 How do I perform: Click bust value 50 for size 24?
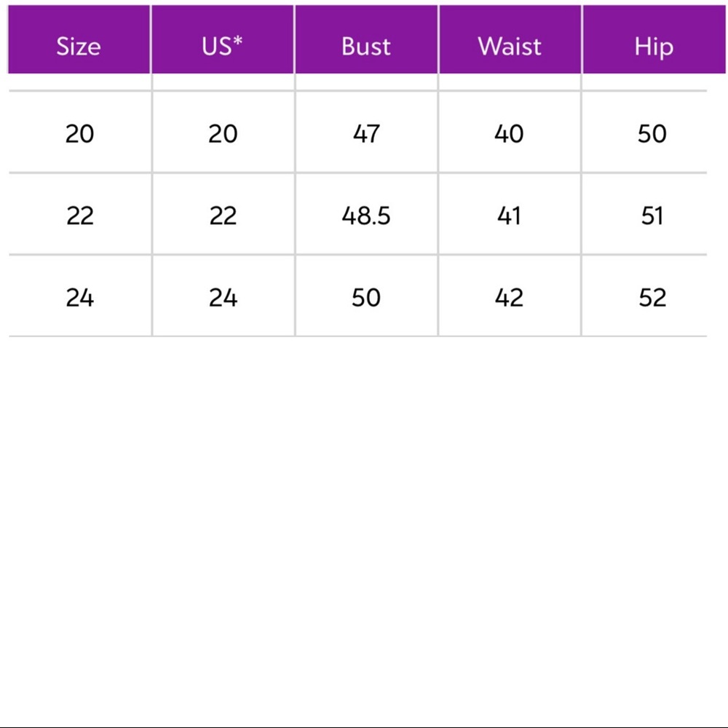coord(366,298)
